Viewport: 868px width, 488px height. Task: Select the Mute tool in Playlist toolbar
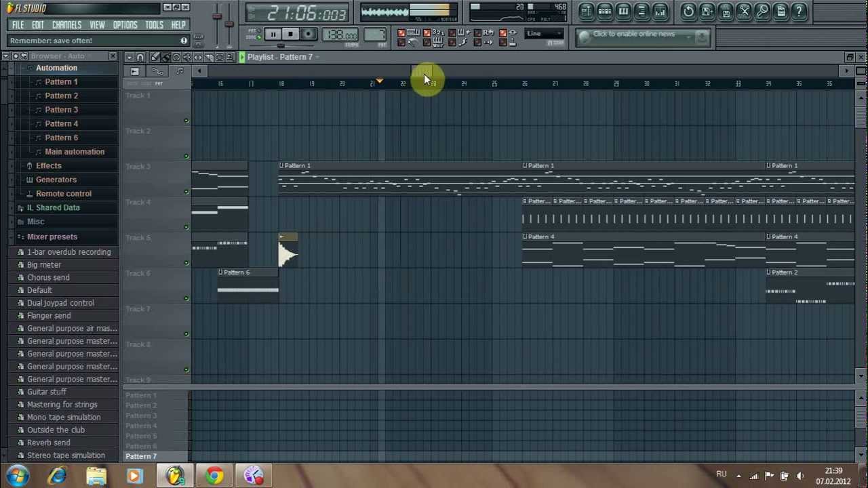coord(187,58)
